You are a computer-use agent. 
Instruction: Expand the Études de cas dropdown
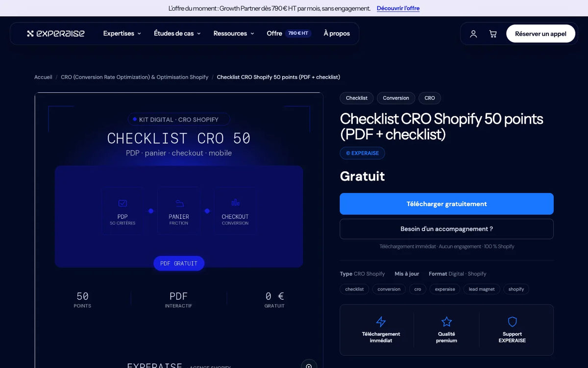point(177,33)
